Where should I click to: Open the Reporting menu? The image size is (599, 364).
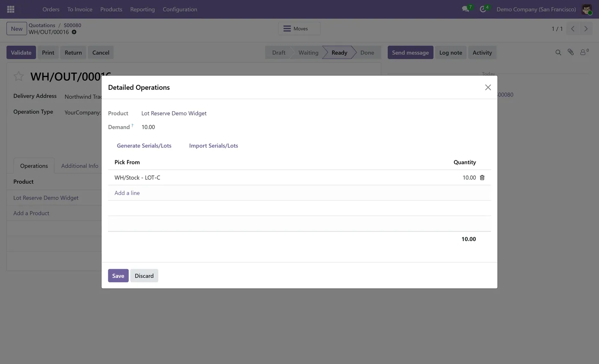[142, 9]
